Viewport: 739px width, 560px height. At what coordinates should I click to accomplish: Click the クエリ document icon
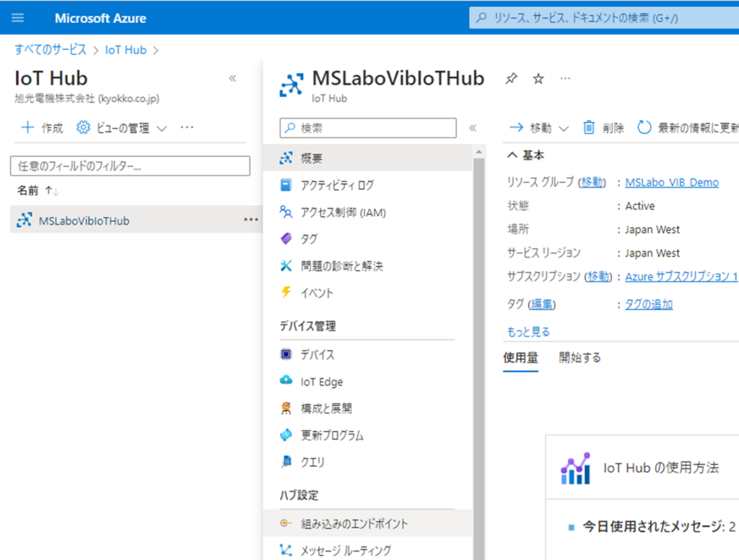pos(286,461)
